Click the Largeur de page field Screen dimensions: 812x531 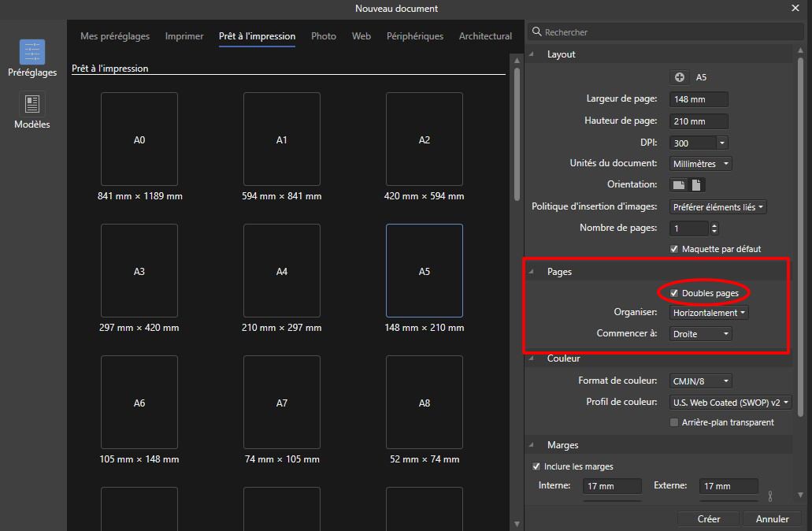pos(699,99)
